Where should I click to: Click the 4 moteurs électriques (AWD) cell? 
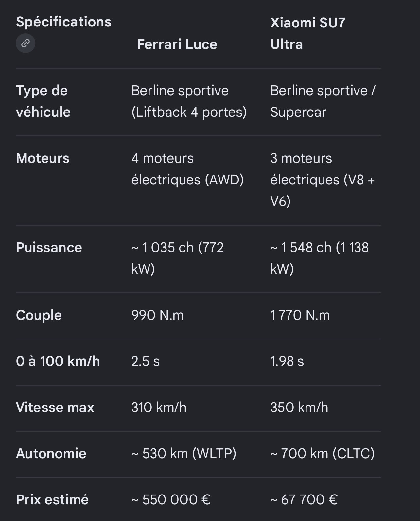click(x=187, y=169)
